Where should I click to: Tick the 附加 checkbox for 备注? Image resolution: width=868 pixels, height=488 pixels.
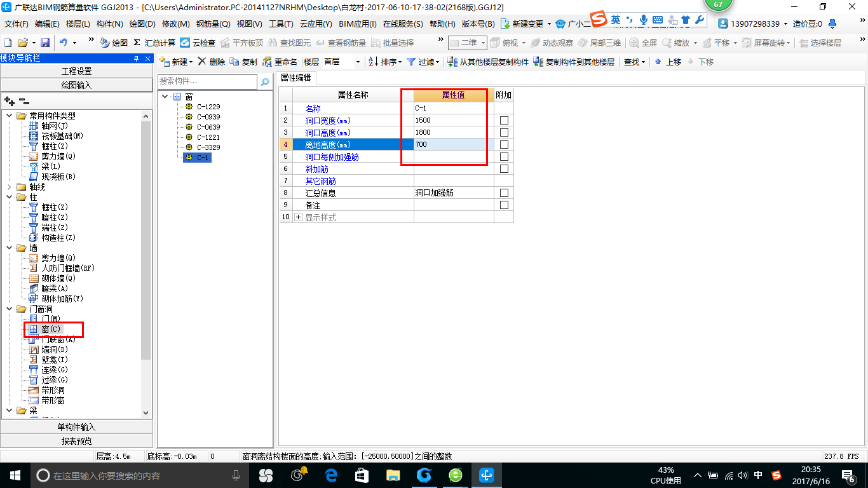click(x=504, y=205)
